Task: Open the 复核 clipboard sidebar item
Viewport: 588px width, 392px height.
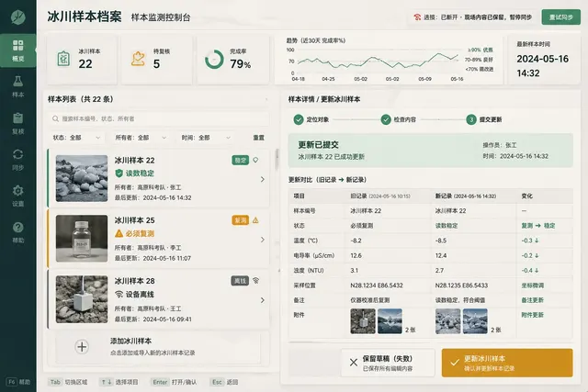Action: click(x=18, y=123)
